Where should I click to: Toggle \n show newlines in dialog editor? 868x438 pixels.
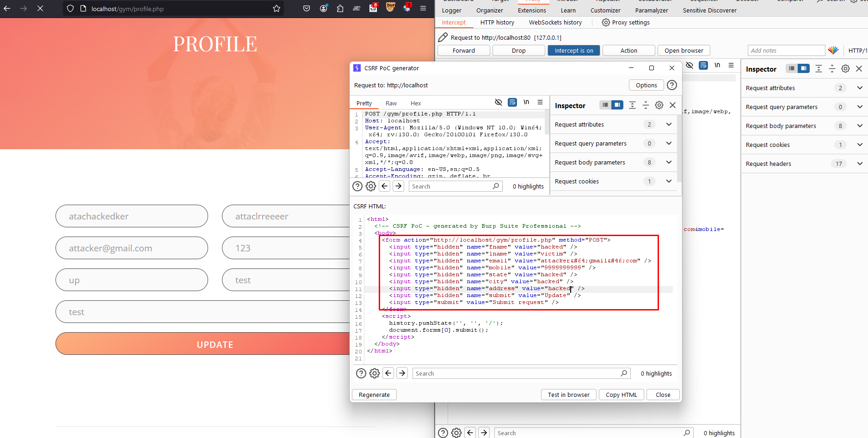click(x=526, y=102)
